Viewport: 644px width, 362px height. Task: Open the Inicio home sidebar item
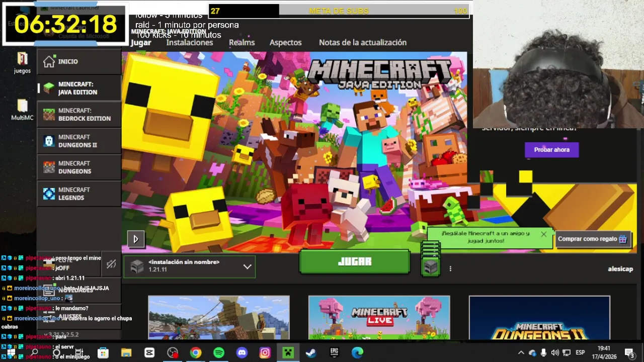pos(79,61)
